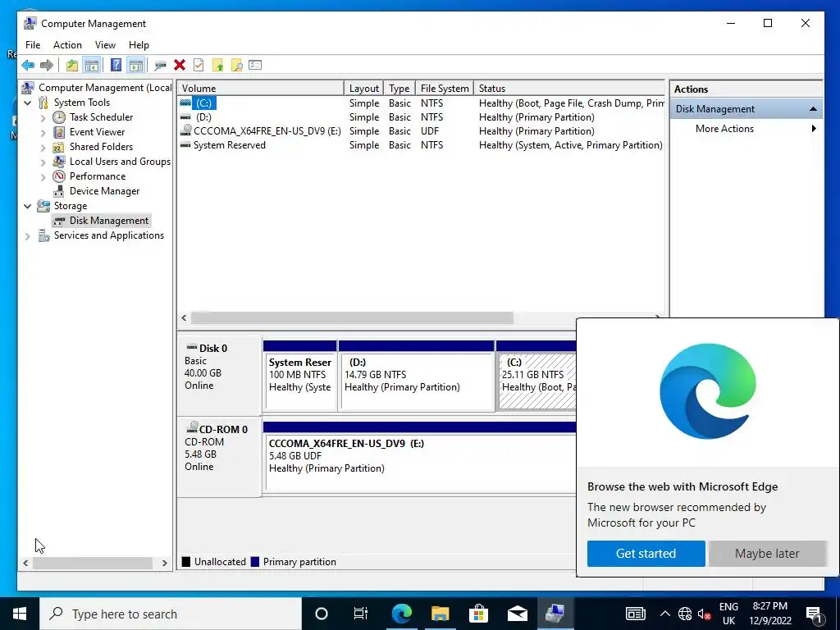This screenshot has height=630, width=840.
Task: Open the Help menu
Action: (x=139, y=45)
